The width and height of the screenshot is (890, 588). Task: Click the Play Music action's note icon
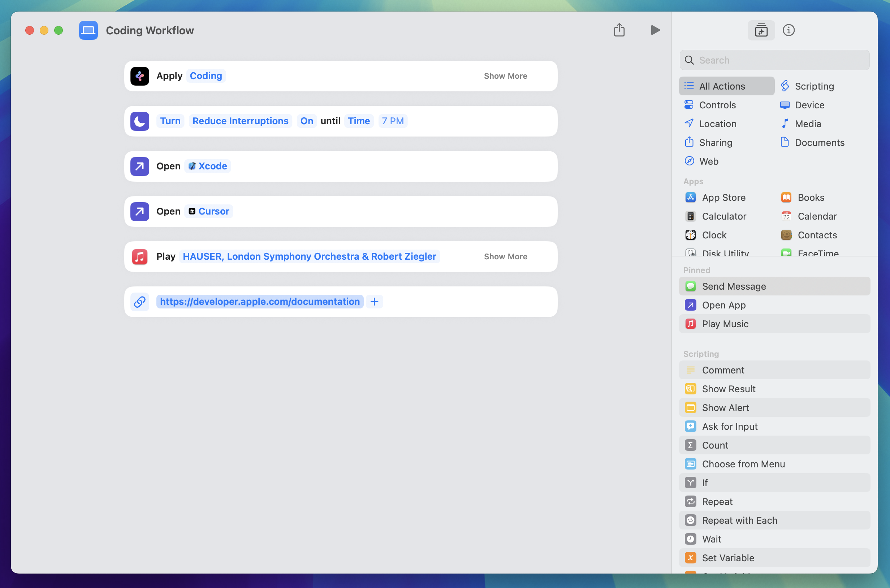(139, 256)
